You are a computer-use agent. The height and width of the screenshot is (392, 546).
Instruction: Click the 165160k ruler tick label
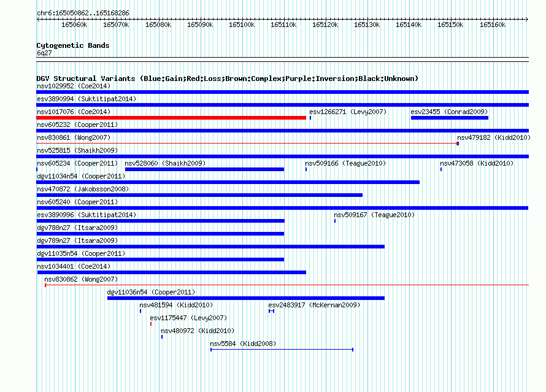pyautogui.click(x=493, y=25)
